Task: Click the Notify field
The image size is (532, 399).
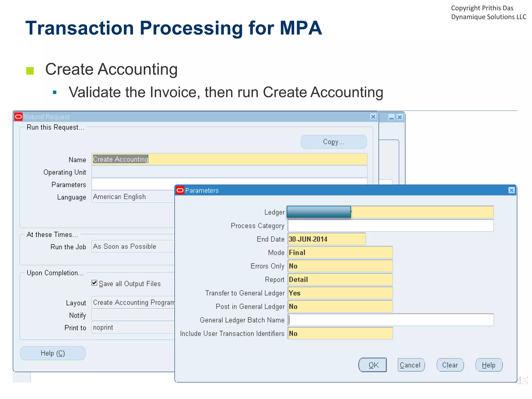Action: [133, 315]
